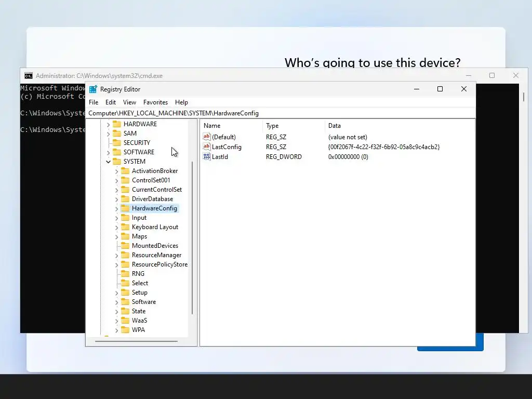Select the RNG folder icon
532x399 pixels.
tap(125, 273)
